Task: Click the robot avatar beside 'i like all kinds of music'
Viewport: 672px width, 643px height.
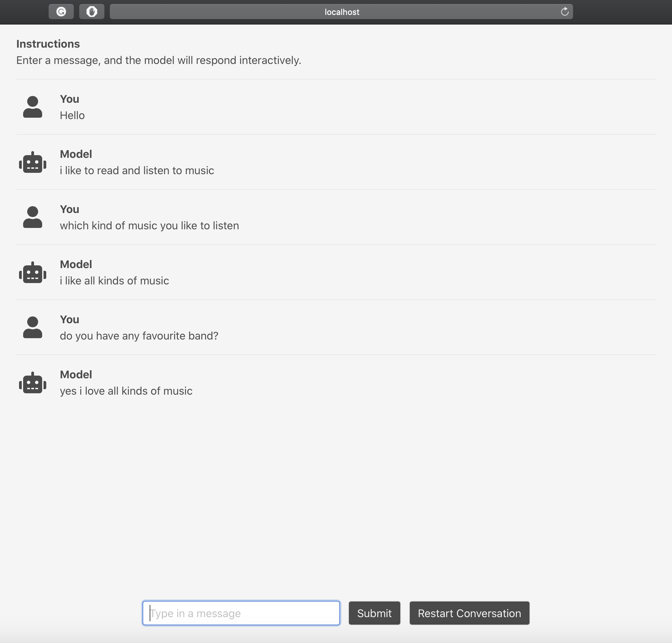Action: 32,272
